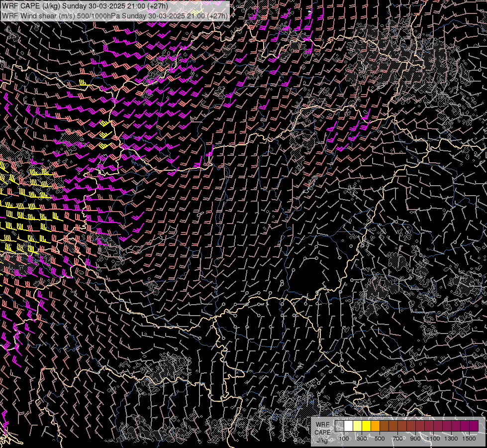
Task: Click the '100' legend scale label
Action: pyautogui.click(x=344, y=439)
